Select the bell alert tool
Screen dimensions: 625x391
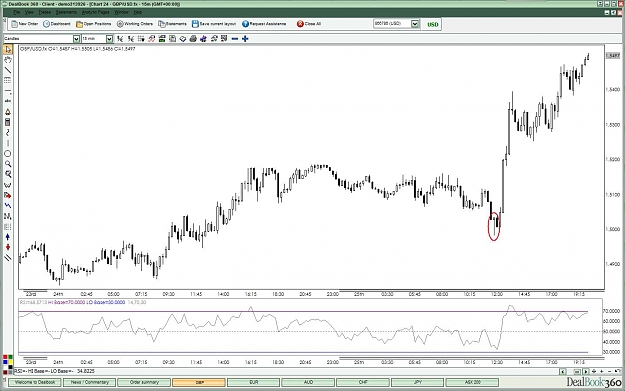coord(8,112)
